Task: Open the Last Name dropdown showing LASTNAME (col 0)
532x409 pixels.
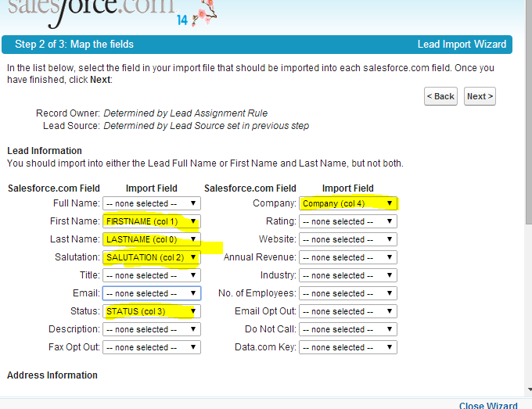Action: pyautogui.click(x=152, y=239)
